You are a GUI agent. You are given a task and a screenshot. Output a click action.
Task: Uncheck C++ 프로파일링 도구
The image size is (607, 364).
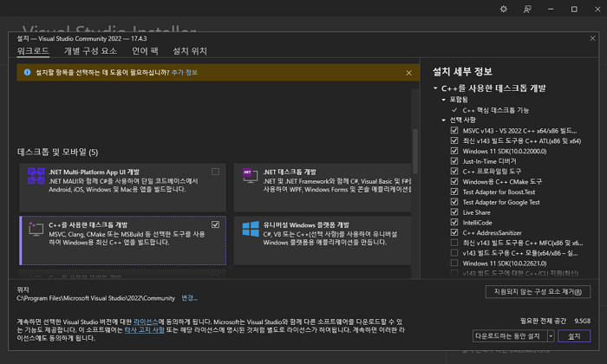pos(454,171)
